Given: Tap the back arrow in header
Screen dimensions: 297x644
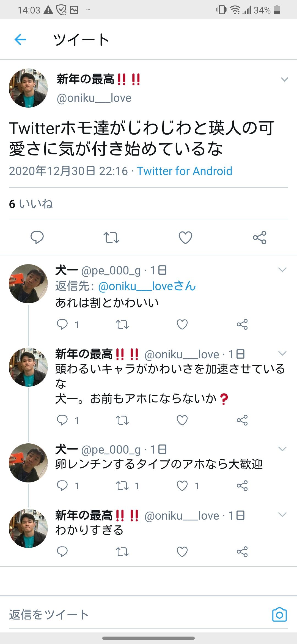Looking at the screenshot, I should click(x=20, y=40).
